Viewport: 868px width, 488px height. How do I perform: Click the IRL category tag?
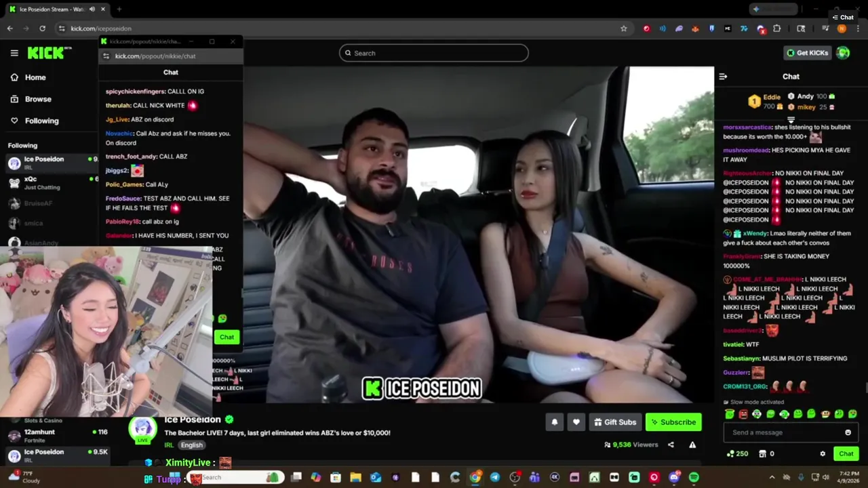coord(169,445)
